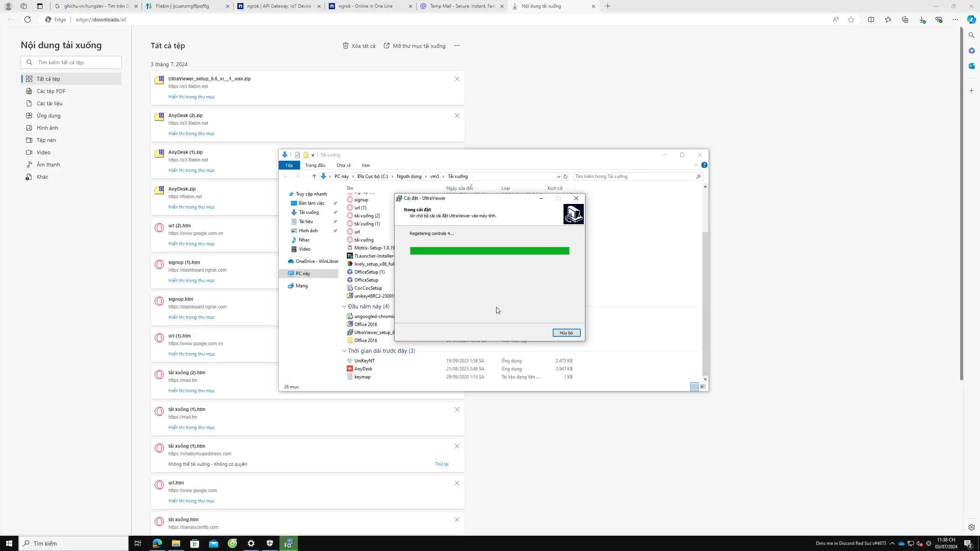Click the Explorer up-directory arrow
Viewport: 980px width, 551px height.
[314, 176]
